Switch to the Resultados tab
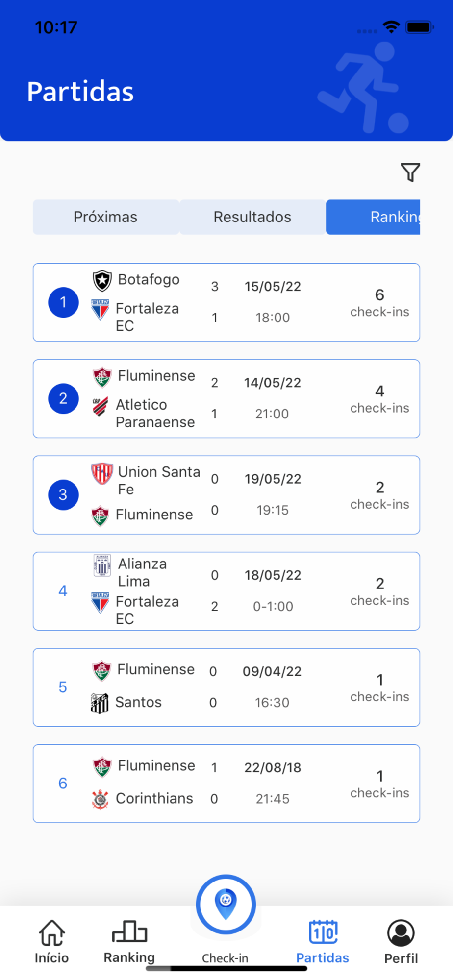Viewport: 453px width, 980px height. pyautogui.click(x=252, y=217)
